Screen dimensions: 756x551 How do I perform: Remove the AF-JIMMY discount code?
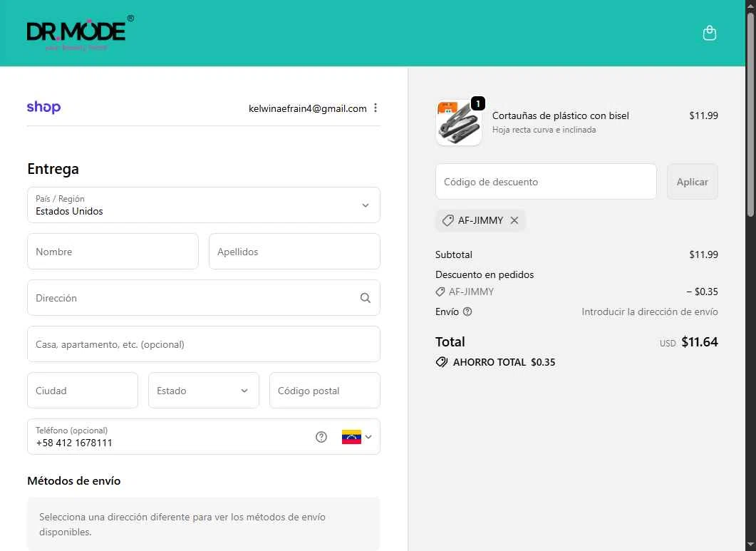pos(514,220)
